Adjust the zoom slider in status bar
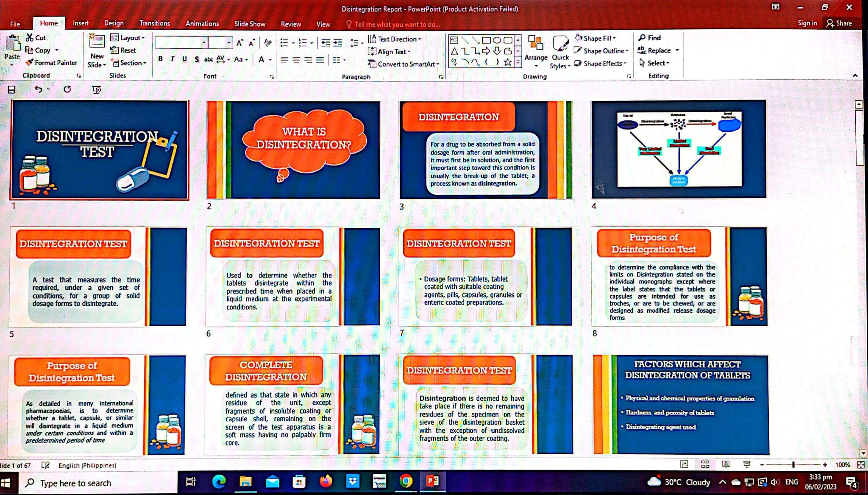The height and width of the screenshot is (495, 868). coord(793,465)
